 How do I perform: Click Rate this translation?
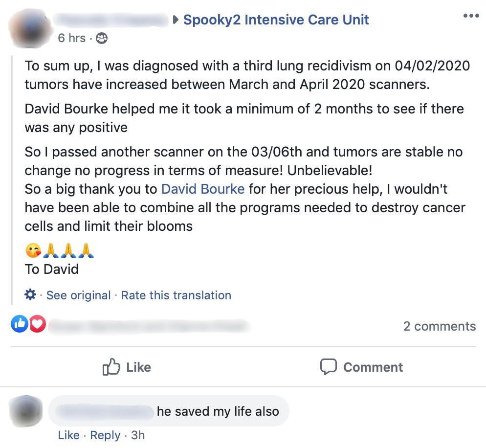click(176, 295)
